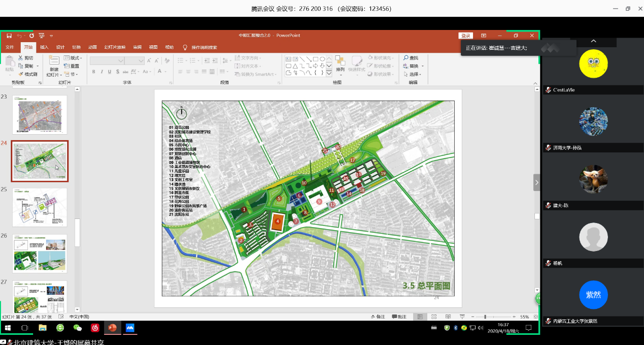Viewport: 644px width, 345px height.
Task: Click the Save icon in quick access toolbar
Action: pyautogui.click(x=9, y=36)
